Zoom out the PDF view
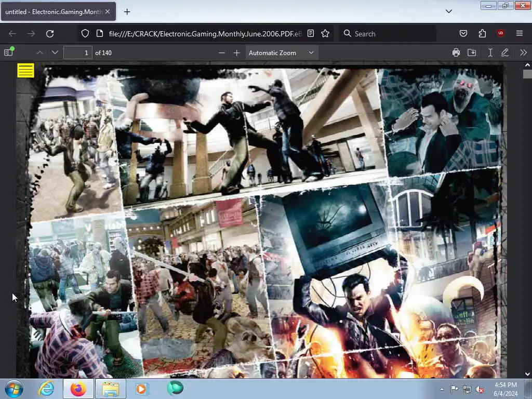Screen dimensions: 532x399 (221, 52)
